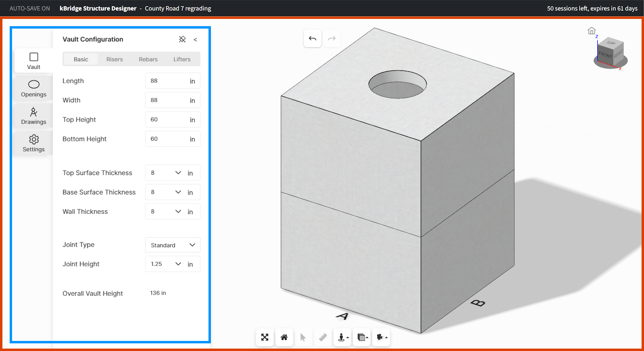This screenshot has height=351, width=644.
Task: Switch to the Lifters tab
Action: [182, 59]
